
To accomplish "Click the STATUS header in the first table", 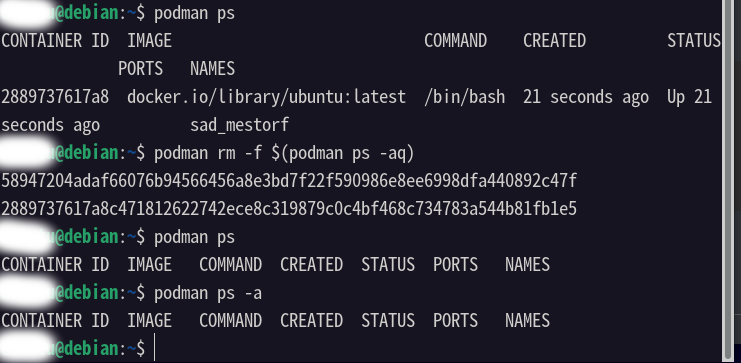I will 694,41.
